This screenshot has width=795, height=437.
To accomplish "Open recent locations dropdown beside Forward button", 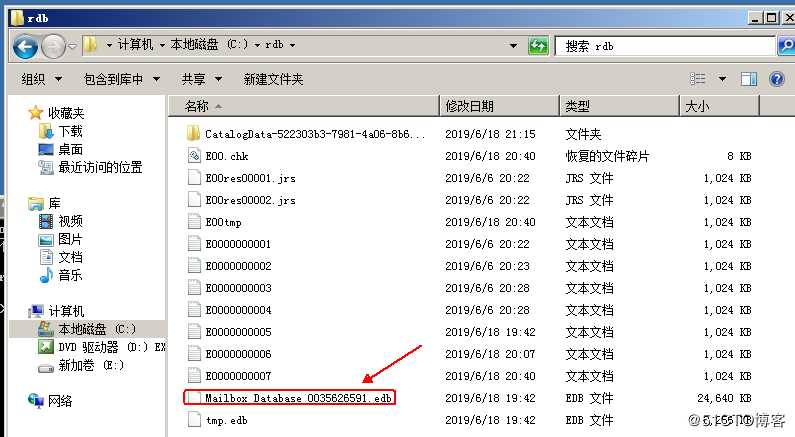I will click(73, 46).
